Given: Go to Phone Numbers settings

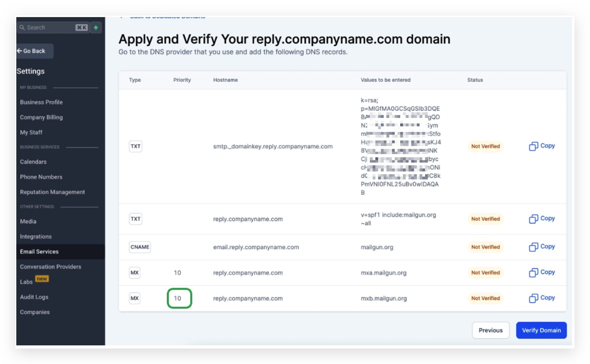Looking at the screenshot, I should click(41, 177).
